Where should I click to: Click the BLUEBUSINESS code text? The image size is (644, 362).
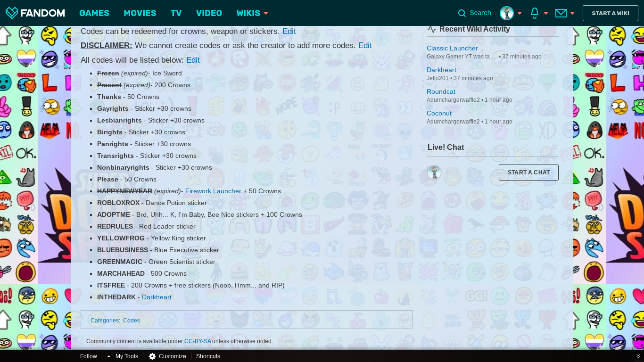123,250
